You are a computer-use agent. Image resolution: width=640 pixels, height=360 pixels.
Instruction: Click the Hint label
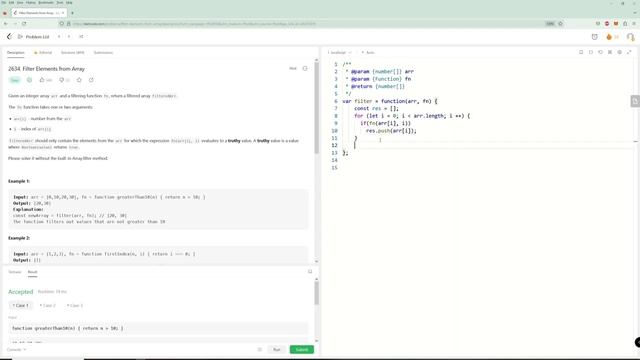293,69
